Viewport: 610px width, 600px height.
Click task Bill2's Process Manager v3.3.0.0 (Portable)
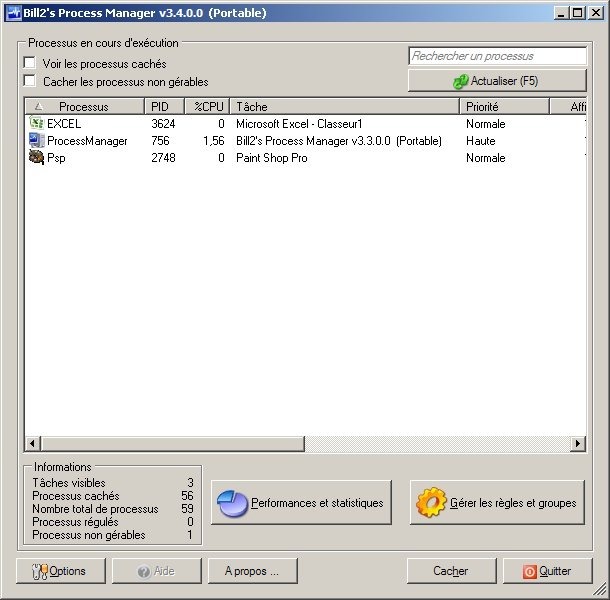coord(339,141)
